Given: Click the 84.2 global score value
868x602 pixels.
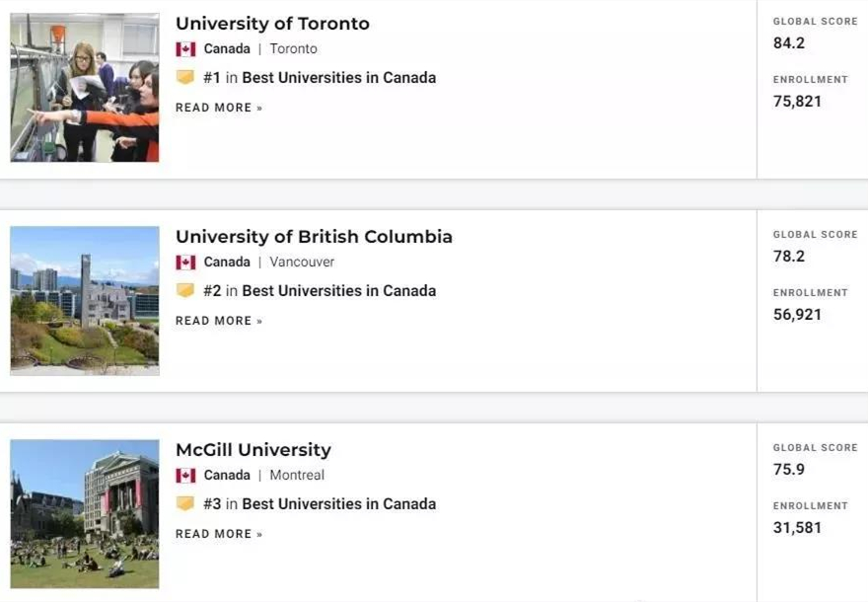Looking at the screenshot, I should (x=789, y=43).
